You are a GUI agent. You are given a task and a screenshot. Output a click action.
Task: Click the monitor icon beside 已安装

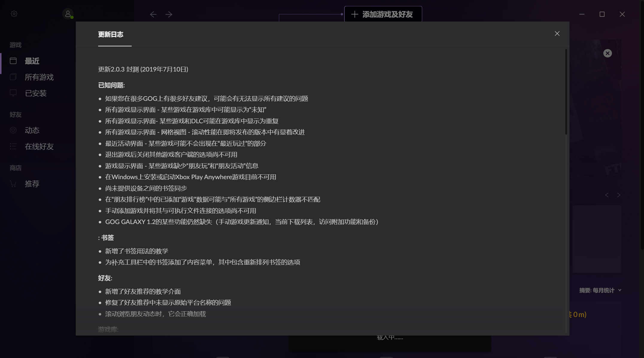13,93
